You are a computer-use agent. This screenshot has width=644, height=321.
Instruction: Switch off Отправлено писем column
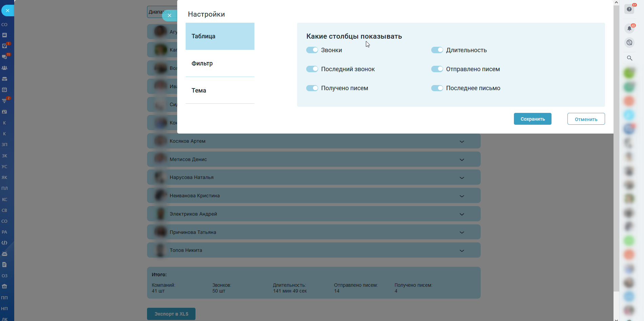pos(437,69)
